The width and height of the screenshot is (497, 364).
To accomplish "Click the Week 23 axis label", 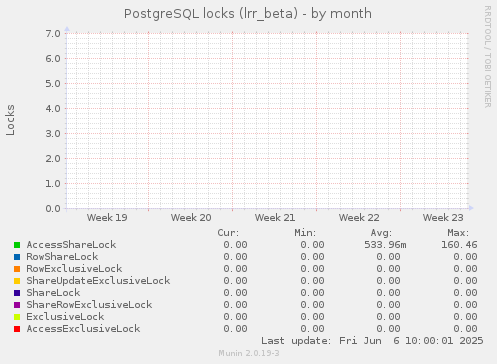I will 443,218.
